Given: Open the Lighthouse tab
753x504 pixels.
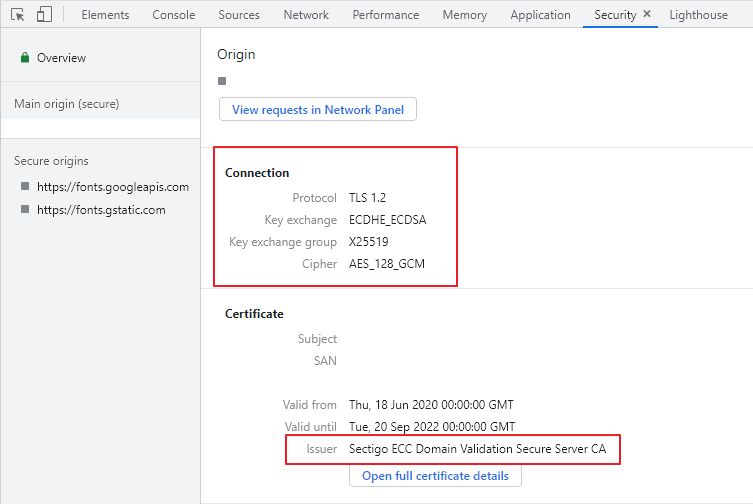Looking at the screenshot, I should point(698,15).
